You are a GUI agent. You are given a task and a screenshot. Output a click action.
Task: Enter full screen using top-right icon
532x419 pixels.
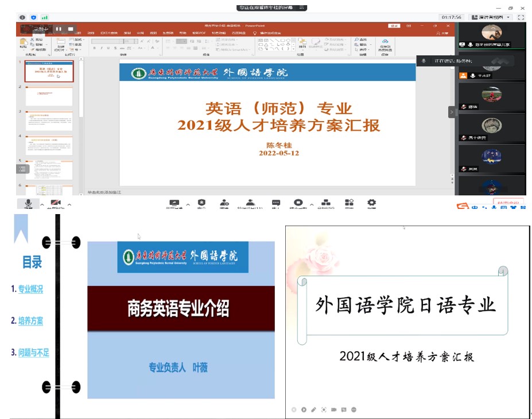pos(521,17)
